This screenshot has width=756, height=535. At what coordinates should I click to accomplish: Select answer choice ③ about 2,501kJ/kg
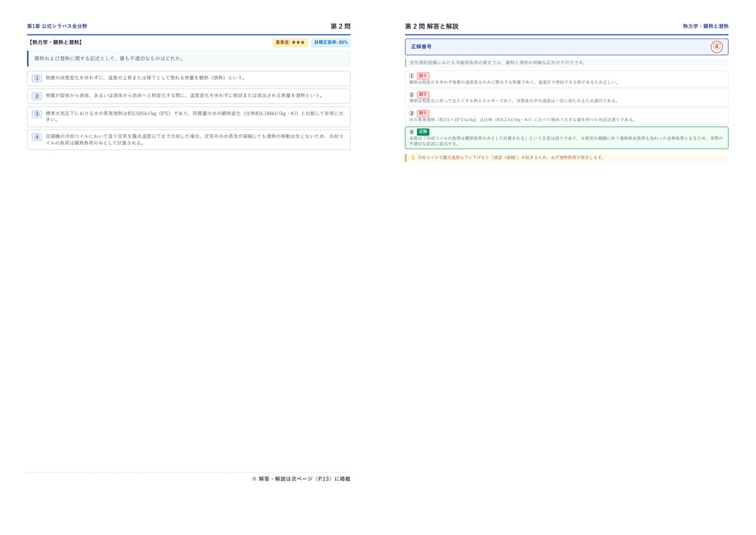pyautogui.click(x=188, y=117)
